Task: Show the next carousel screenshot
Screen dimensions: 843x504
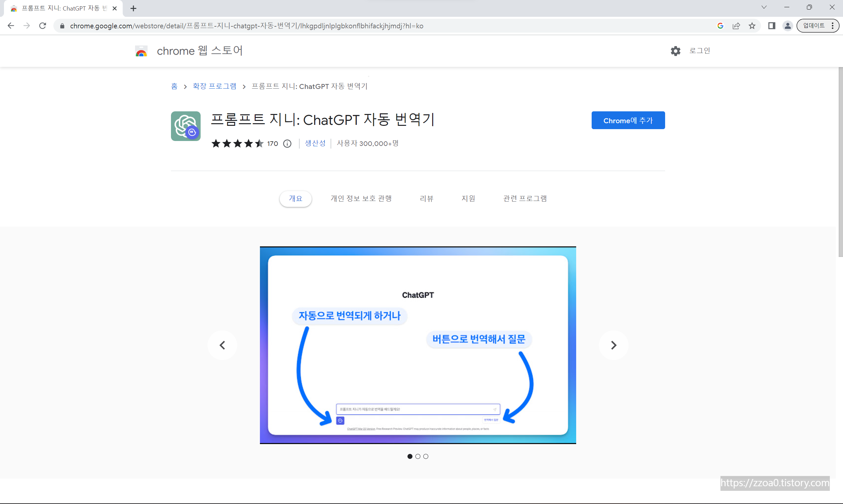Action: (613, 345)
